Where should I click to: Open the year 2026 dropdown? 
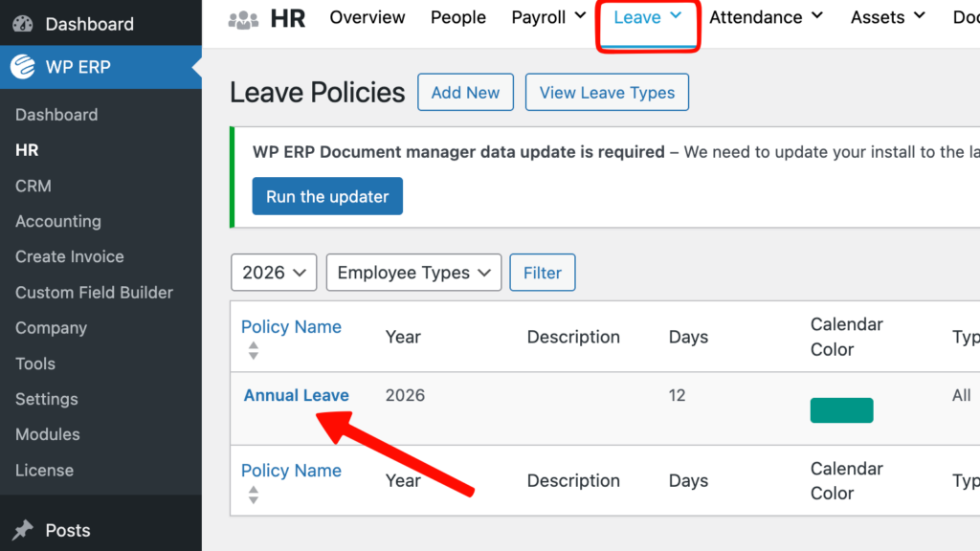tap(274, 273)
